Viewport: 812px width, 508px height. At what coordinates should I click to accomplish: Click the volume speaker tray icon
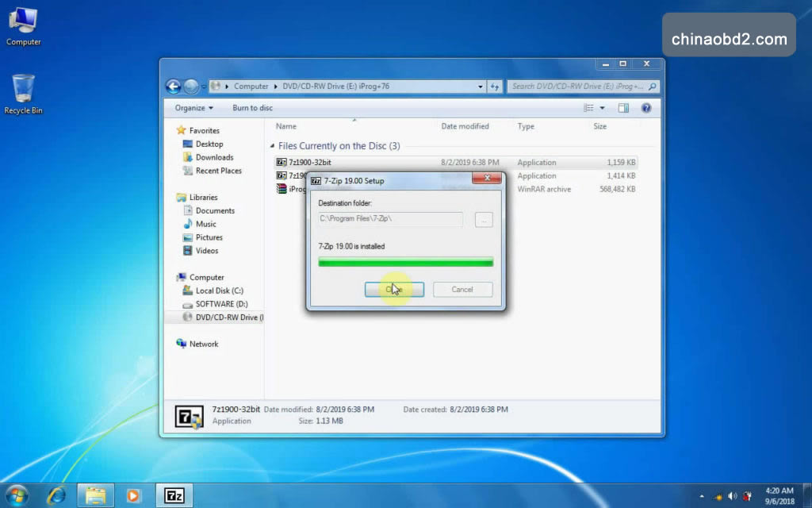tap(732, 496)
